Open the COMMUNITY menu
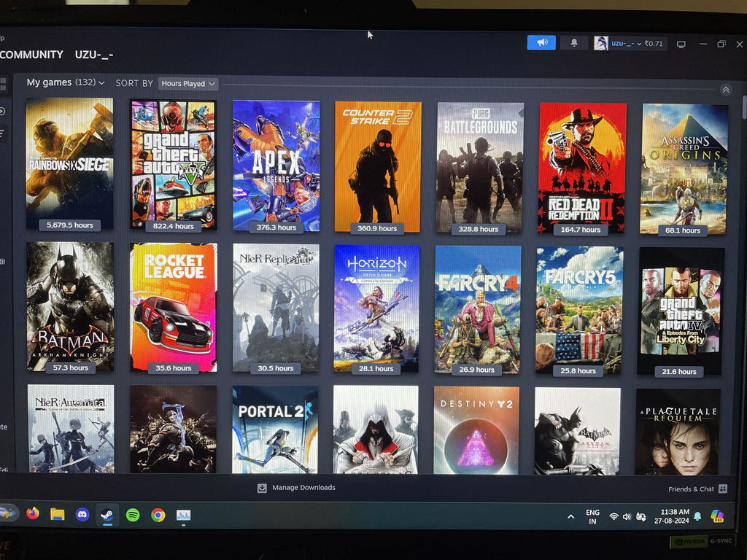 [x=31, y=54]
